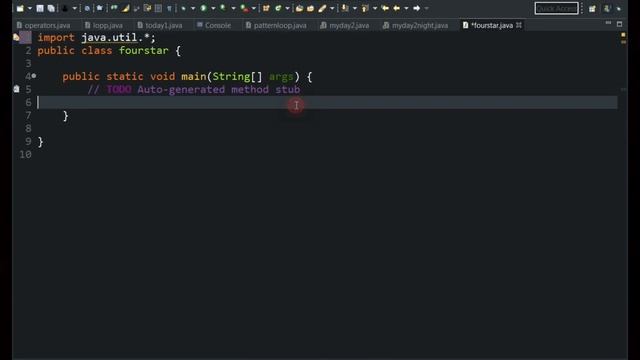Click the New file wizard icon
640x360 pixels.
pos(20,8)
